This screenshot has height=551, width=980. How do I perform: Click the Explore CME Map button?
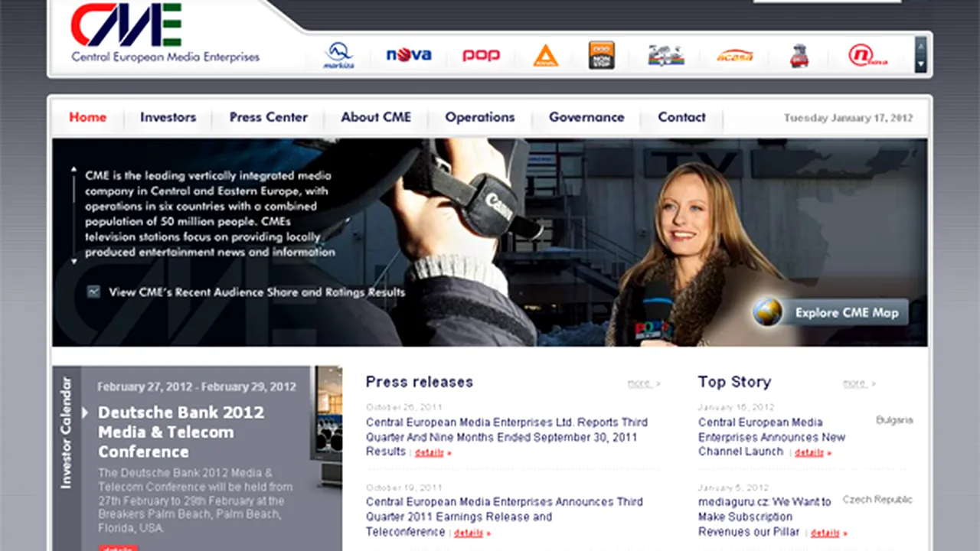(830, 312)
